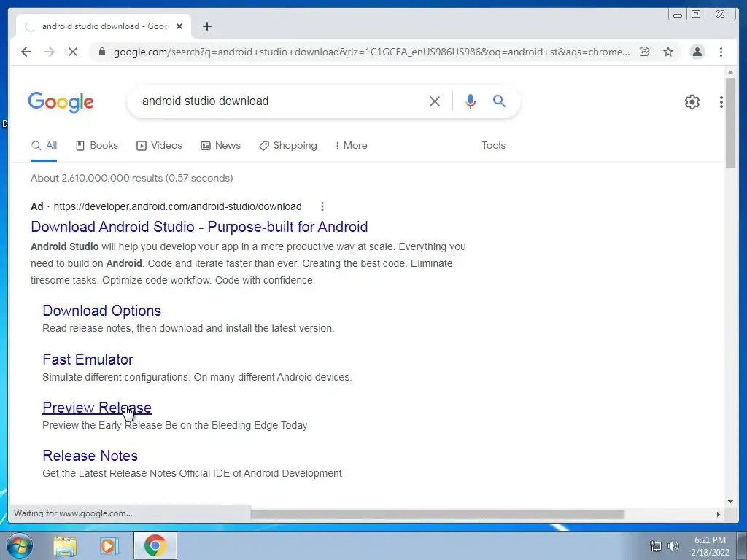Viewport: 747px width, 560px height.
Task: Open the ad's three-dot options
Action: coord(322,206)
